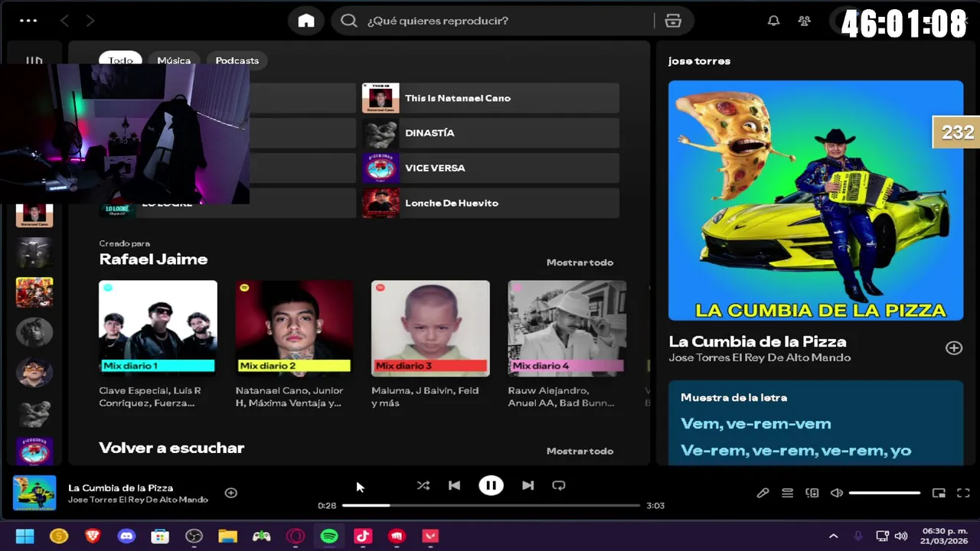
Task: Open the TikTok app from the taskbar
Action: tap(363, 536)
